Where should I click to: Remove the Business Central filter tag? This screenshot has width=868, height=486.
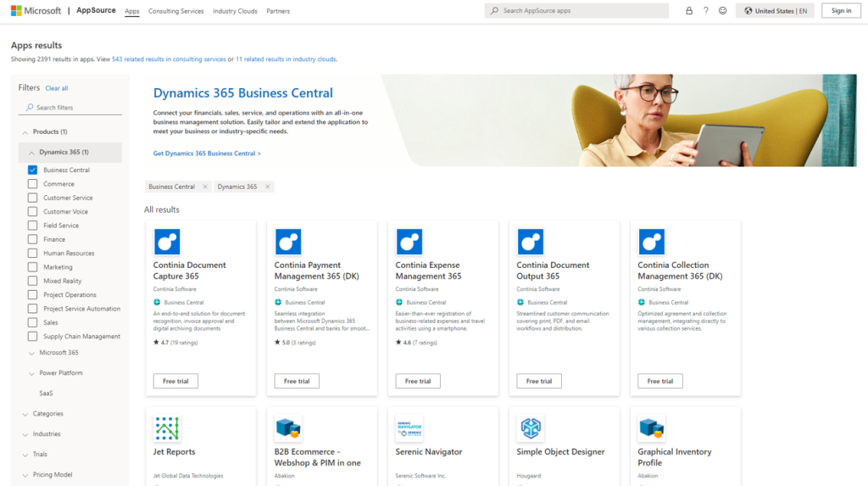[x=205, y=187]
